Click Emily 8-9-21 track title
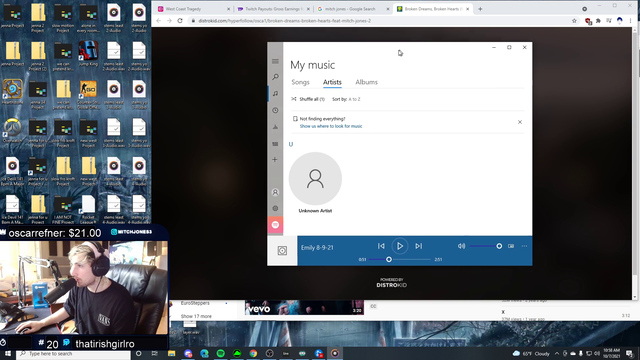This screenshot has height=360, width=640. [317, 248]
